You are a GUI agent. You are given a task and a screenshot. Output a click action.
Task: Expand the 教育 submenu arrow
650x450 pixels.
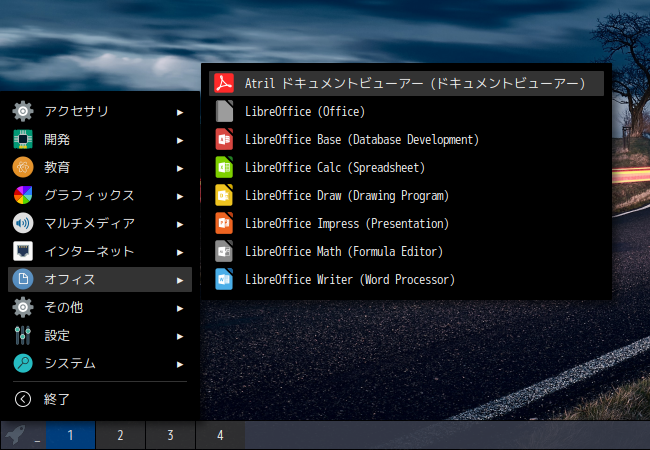[179, 168]
